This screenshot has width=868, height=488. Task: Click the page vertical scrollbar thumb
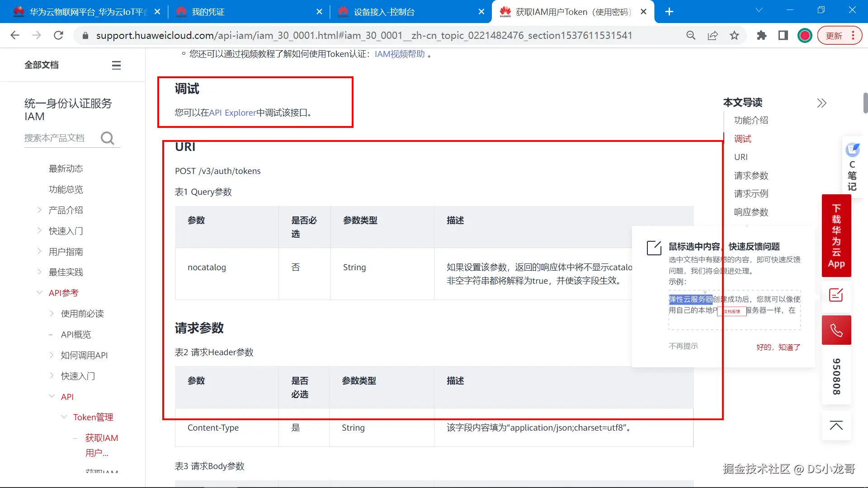[865, 103]
